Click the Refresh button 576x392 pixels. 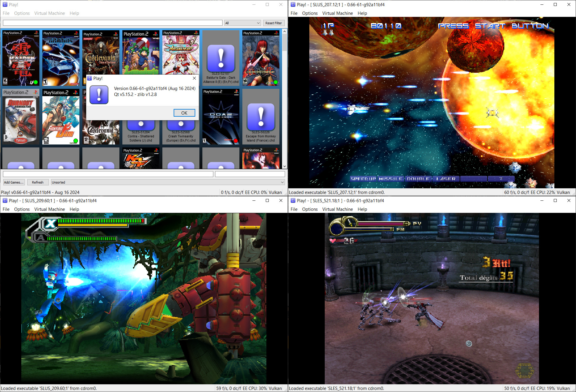pyautogui.click(x=38, y=182)
